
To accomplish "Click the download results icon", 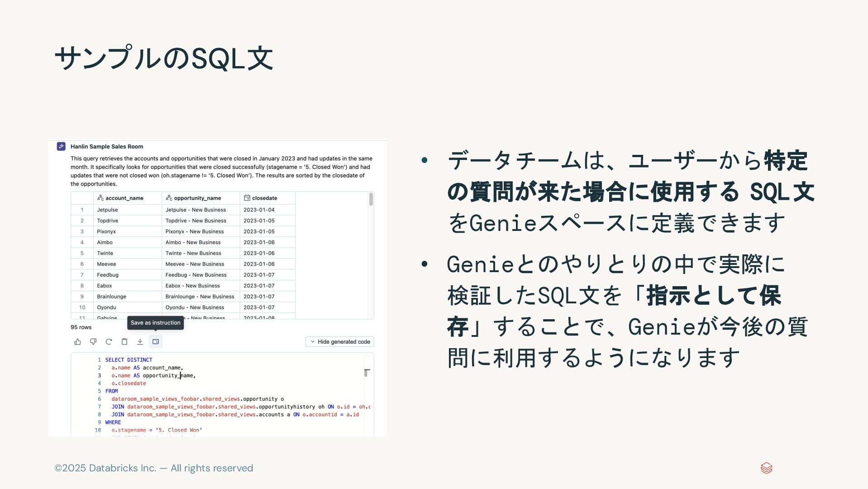I will [x=140, y=342].
